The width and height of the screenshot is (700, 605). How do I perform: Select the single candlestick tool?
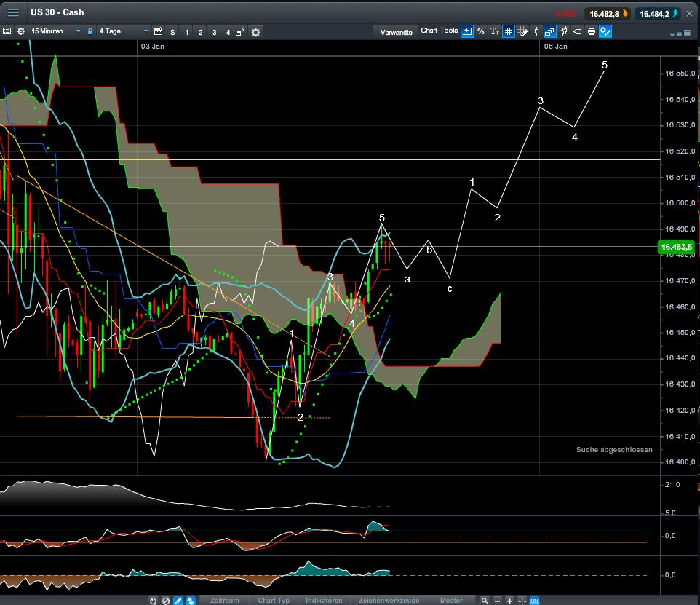tap(536, 31)
